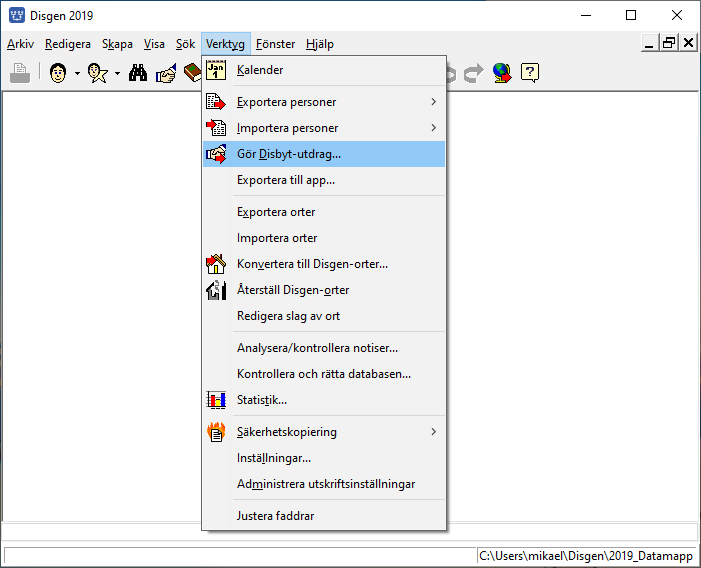
Task: Open Kontrollera och rätta databasen...
Action: click(x=324, y=374)
